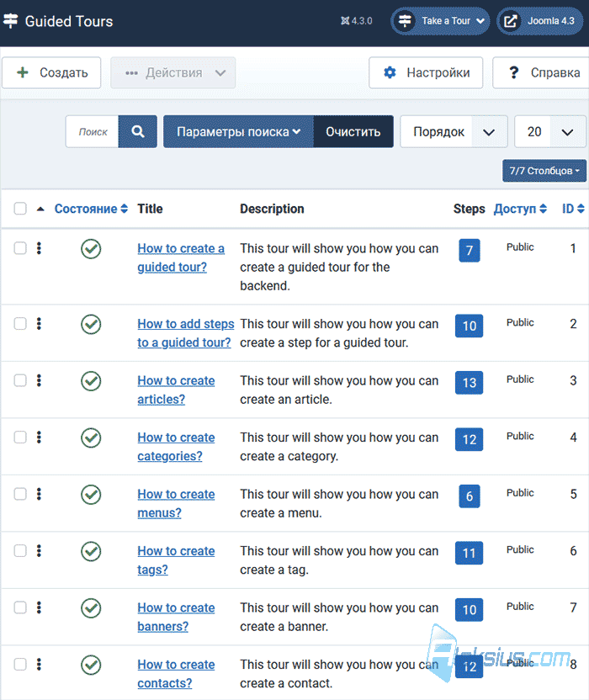Click drag handle of categories row

point(39,437)
